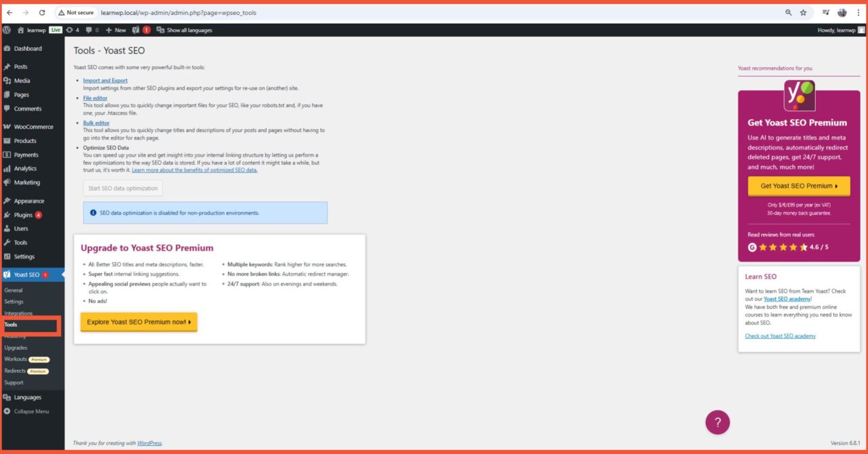Click the Settings sliders icon in sidebar
The width and height of the screenshot is (868, 454).
pyautogui.click(x=7, y=257)
